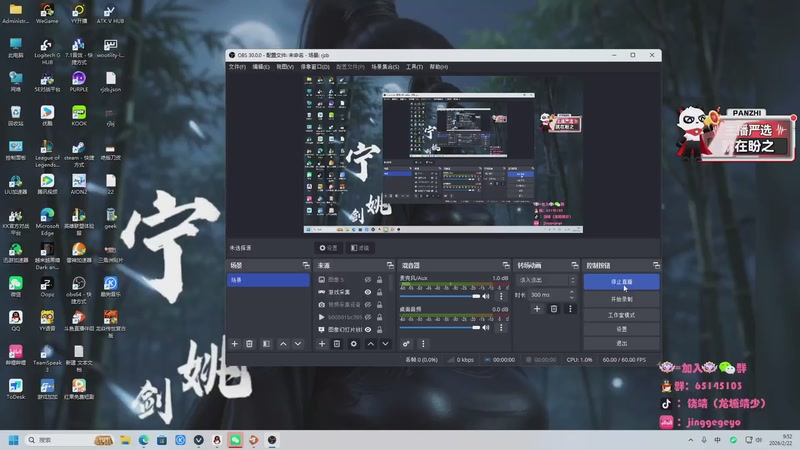Viewport: 800px width, 450px height.
Task: Add a new source with the plus icon
Action: click(322, 344)
